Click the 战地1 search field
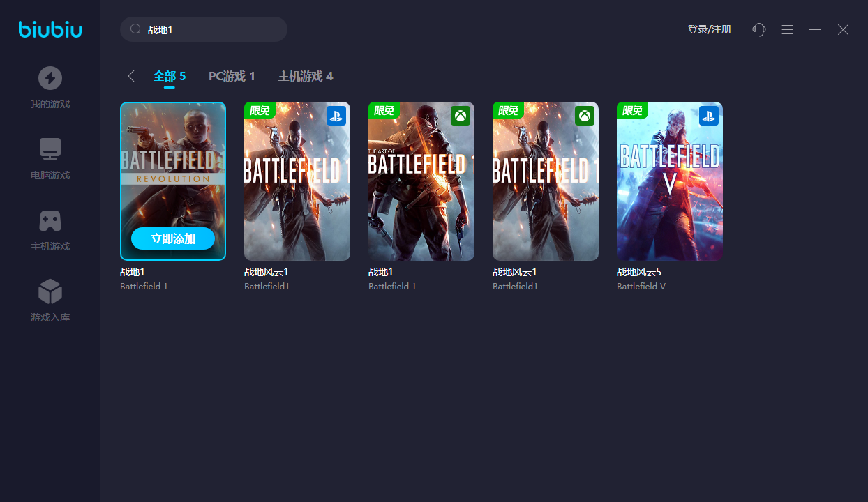 [x=204, y=29]
